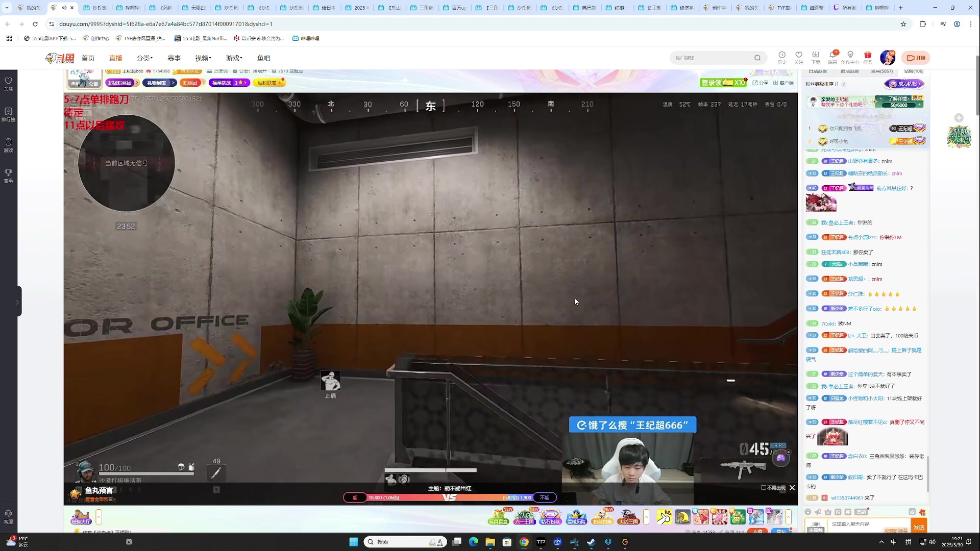Open the 大话三国 activity icon
980x551 pixels.
tap(628, 517)
